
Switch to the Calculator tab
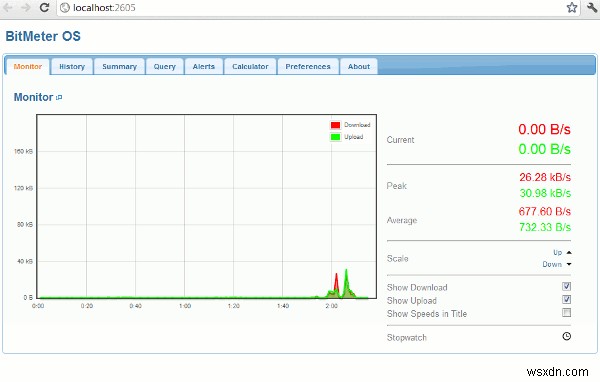[x=250, y=67]
